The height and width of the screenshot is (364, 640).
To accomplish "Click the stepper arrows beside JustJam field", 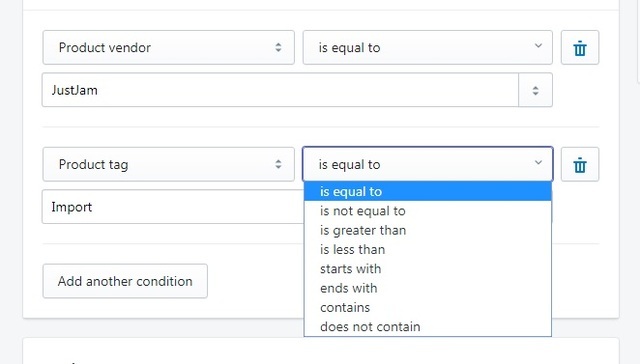I will tap(536, 90).
